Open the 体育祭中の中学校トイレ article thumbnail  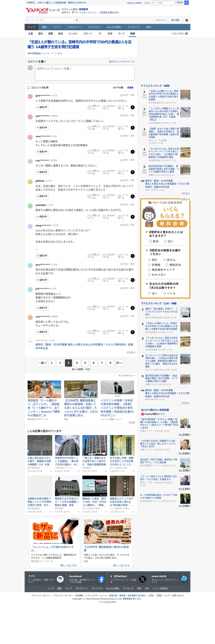coord(67,445)
